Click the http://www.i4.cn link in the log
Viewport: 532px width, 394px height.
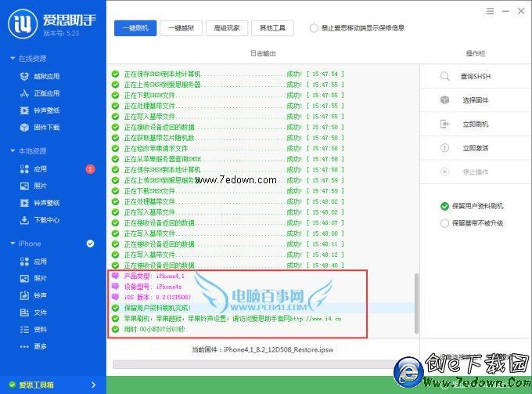pyautogui.click(x=316, y=319)
